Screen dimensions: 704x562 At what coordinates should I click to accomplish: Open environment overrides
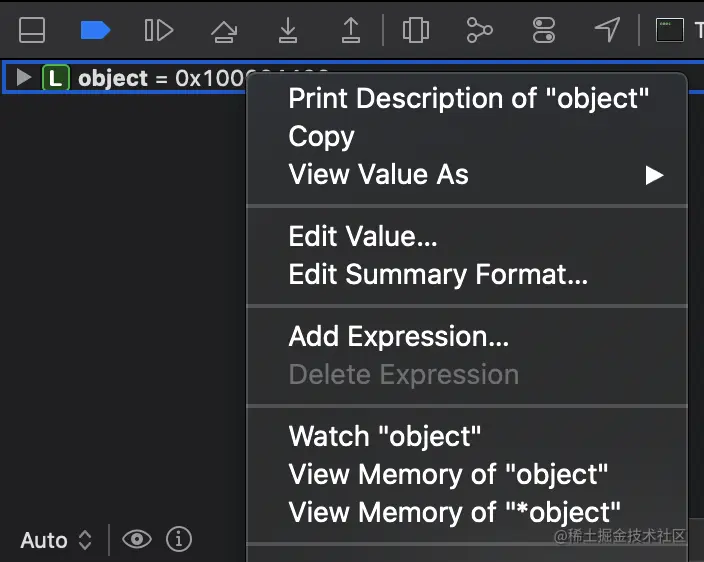(x=544, y=30)
